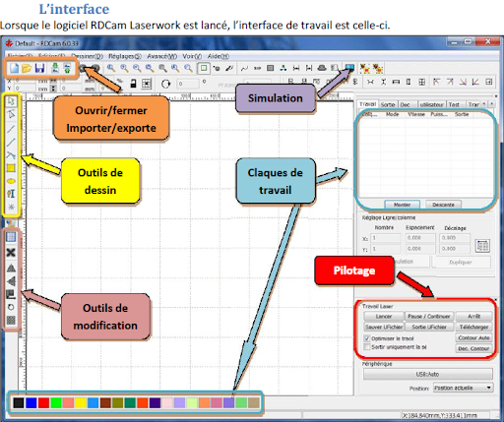
Task: Click the simulation preview monitor icon
Action: click(349, 68)
